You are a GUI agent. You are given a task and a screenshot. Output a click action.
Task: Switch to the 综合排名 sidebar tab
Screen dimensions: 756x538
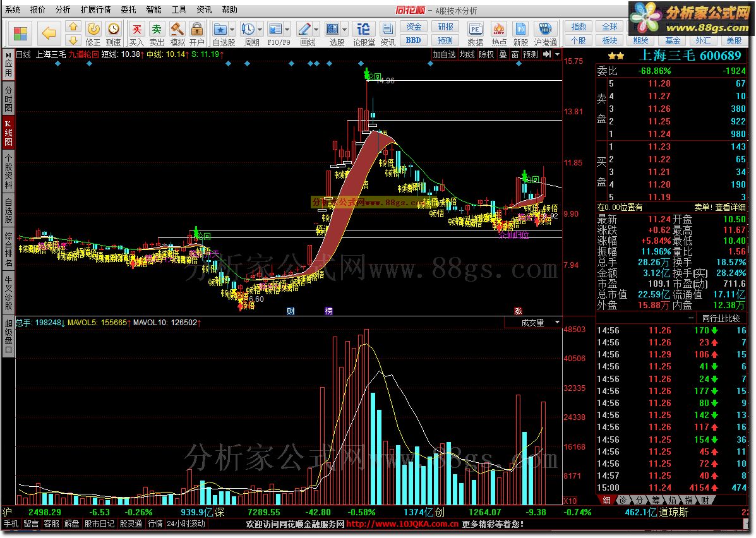click(x=9, y=249)
